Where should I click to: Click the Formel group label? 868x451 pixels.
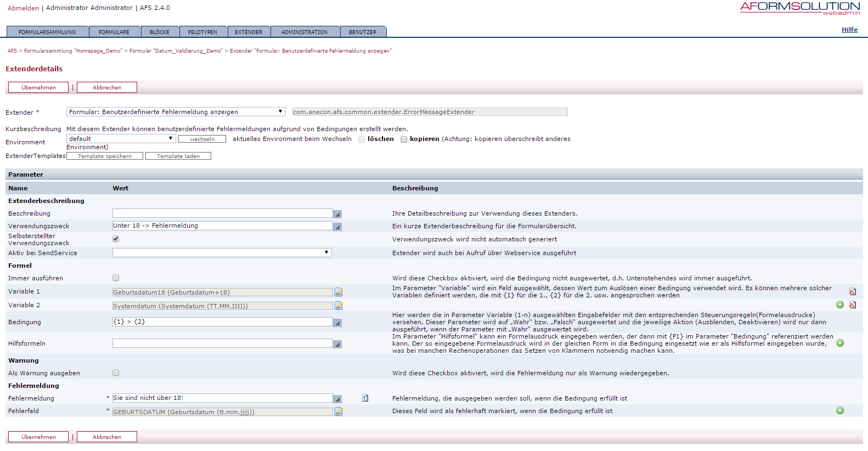(20, 266)
